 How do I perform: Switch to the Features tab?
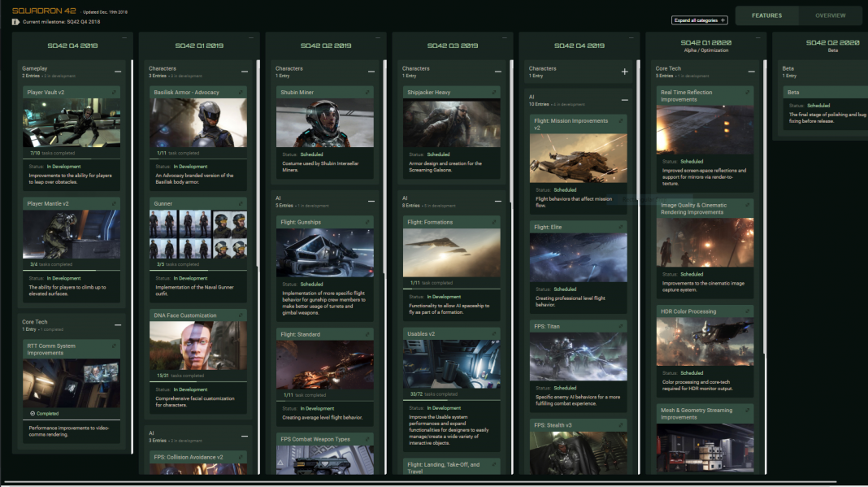766,15
